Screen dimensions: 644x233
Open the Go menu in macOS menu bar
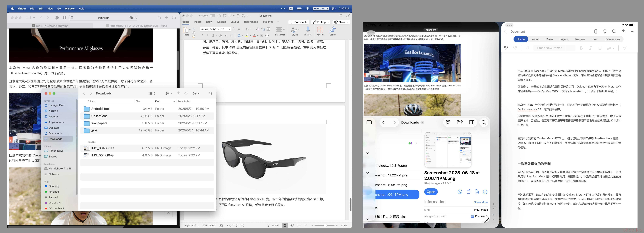(x=59, y=9)
